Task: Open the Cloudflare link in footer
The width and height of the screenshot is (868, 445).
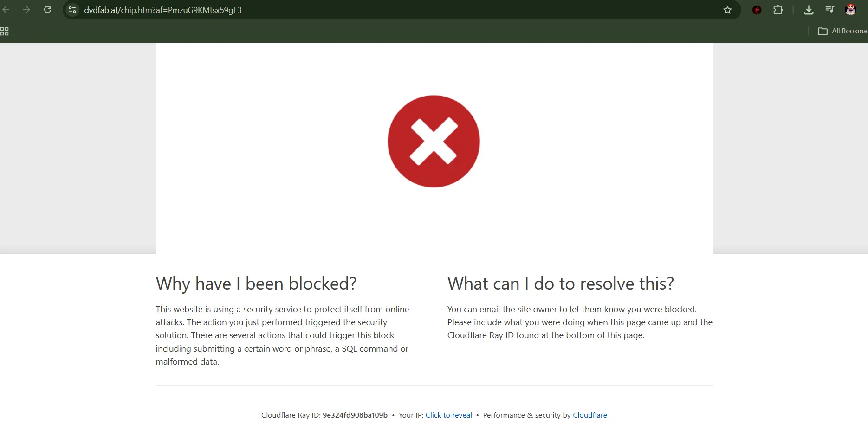Action: [589, 415]
